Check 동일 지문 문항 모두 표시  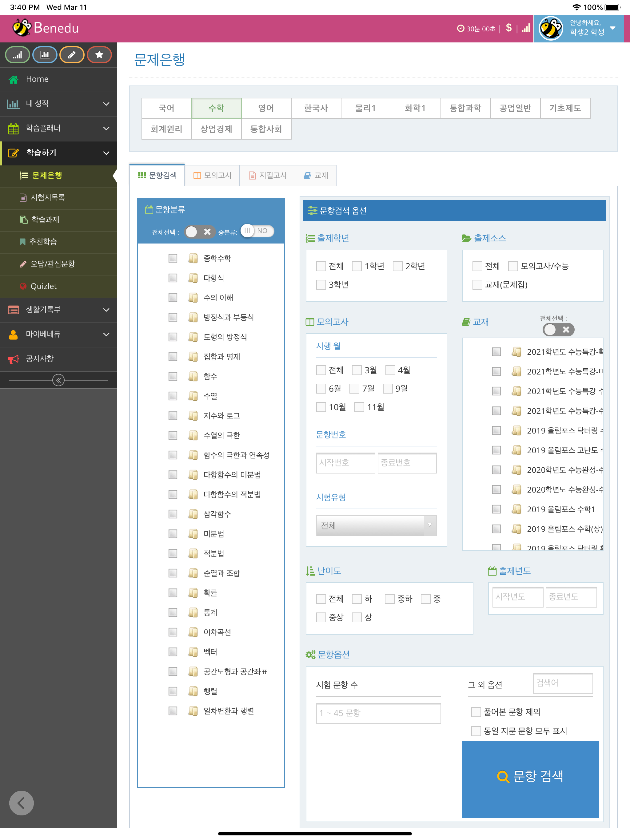(476, 731)
